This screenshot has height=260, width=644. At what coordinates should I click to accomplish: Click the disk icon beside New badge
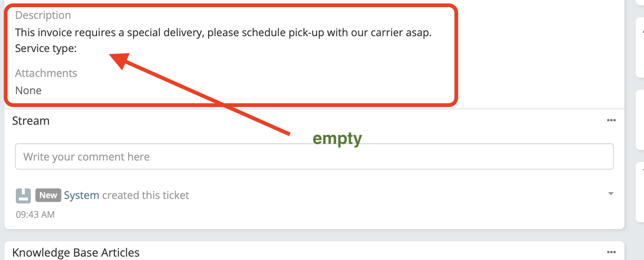pos(23,196)
